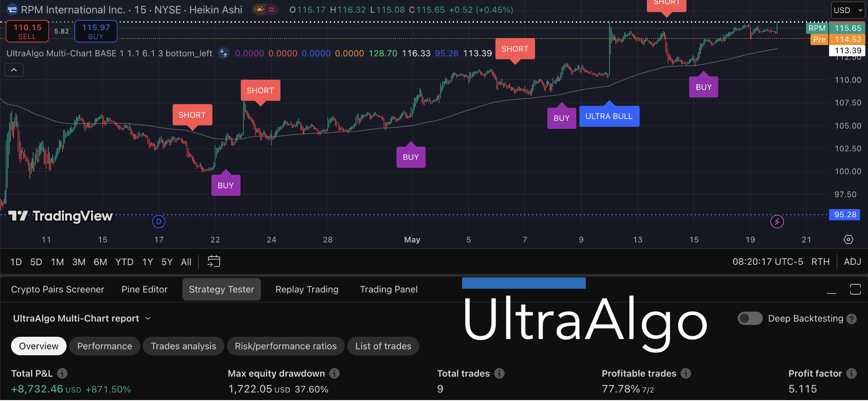Enable the Deep Backtesting toggle

[750, 319]
